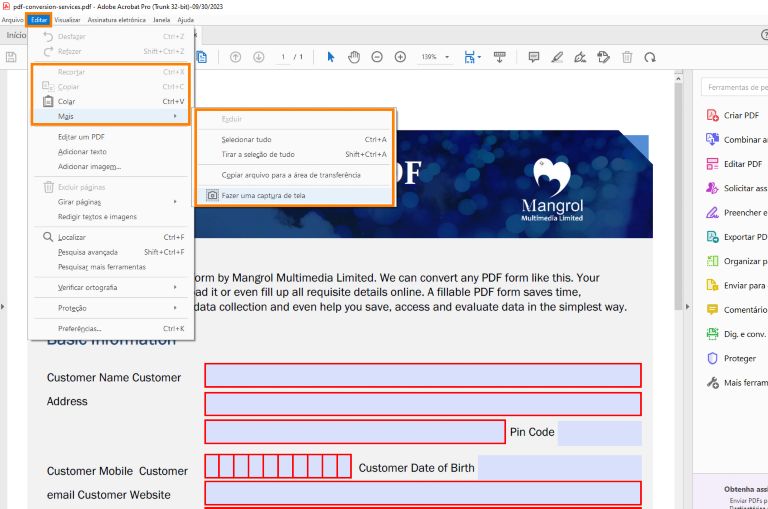
Task: Click the stamp tool icon
Action: coord(603,57)
